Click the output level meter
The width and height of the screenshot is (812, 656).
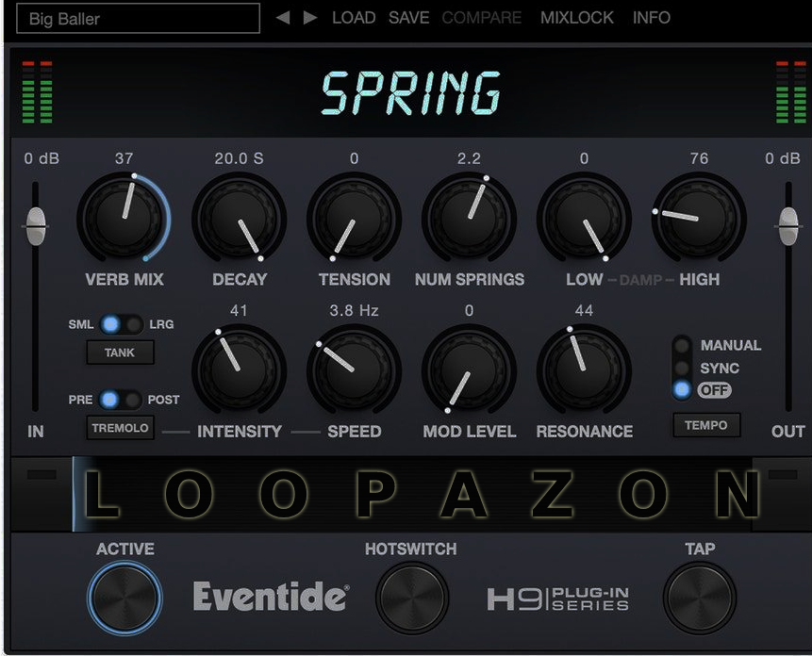pyautogui.click(x=790, y=92)
